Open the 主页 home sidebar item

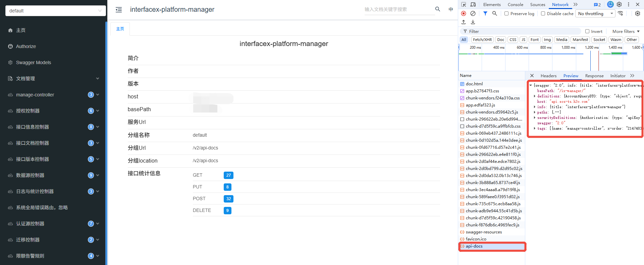point(53,30)
